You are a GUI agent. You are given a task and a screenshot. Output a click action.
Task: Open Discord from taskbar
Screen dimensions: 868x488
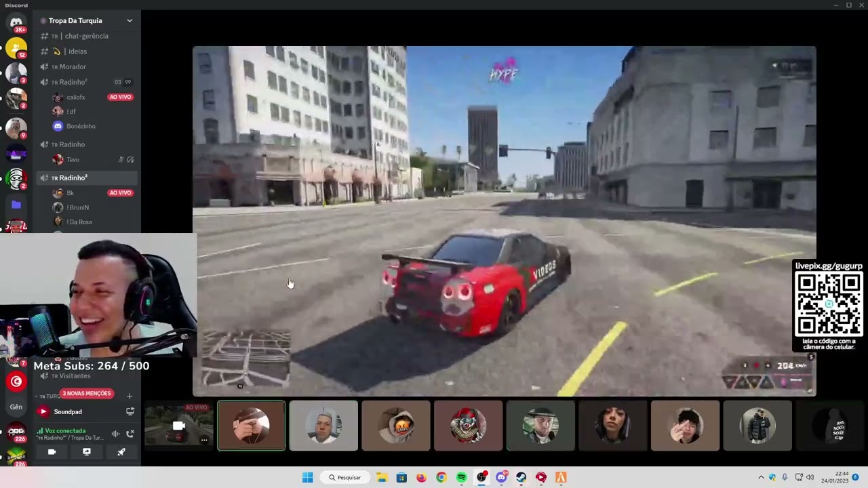501,477
